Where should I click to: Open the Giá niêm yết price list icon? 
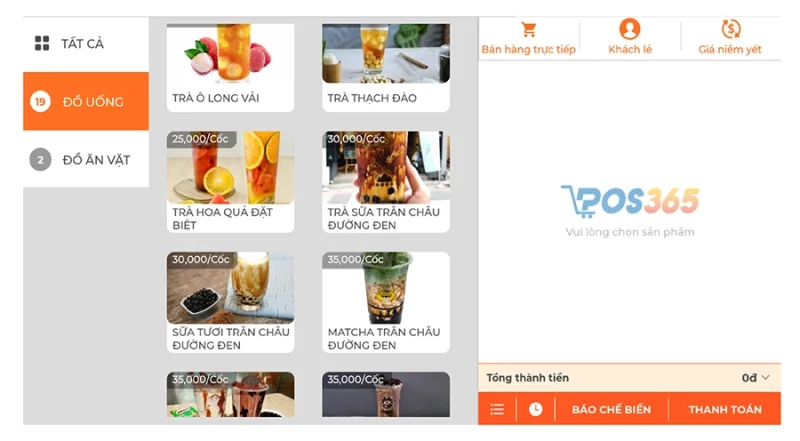pyautogui.click(x=730, y=29)
